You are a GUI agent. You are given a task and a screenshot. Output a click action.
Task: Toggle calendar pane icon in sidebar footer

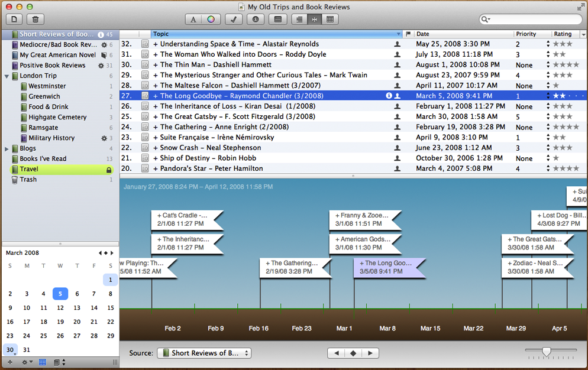point(43,362)
